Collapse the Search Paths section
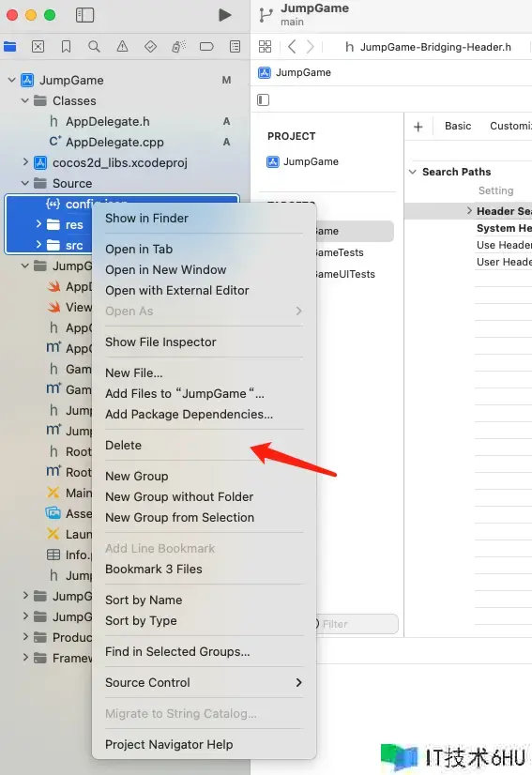Image resolution: width=532 pixels, height=775 pixels. tap(412, 172)
